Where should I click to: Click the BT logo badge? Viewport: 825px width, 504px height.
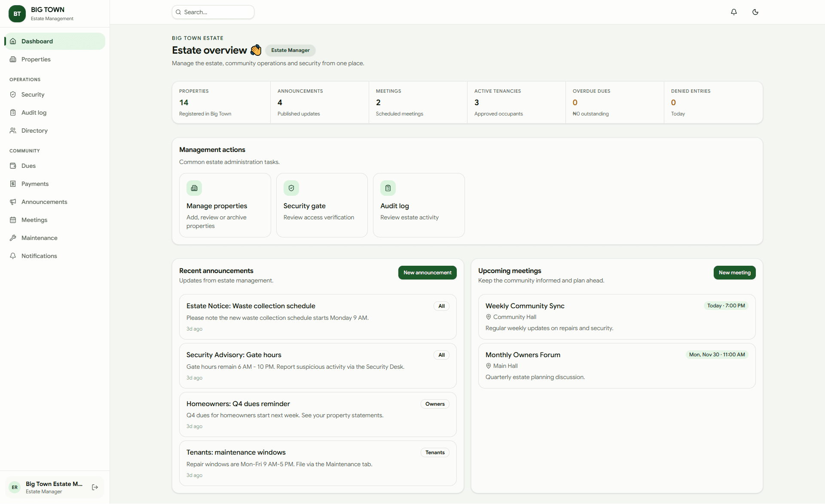click(x=17, y=14)
